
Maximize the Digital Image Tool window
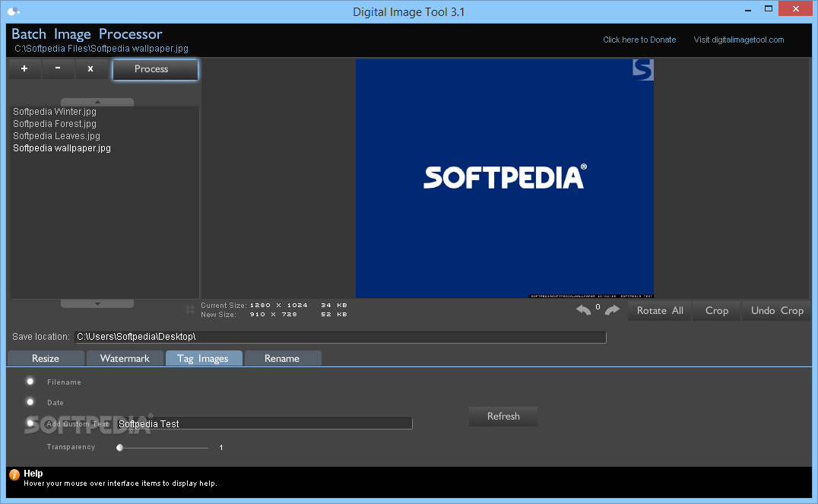click(768, 9)
